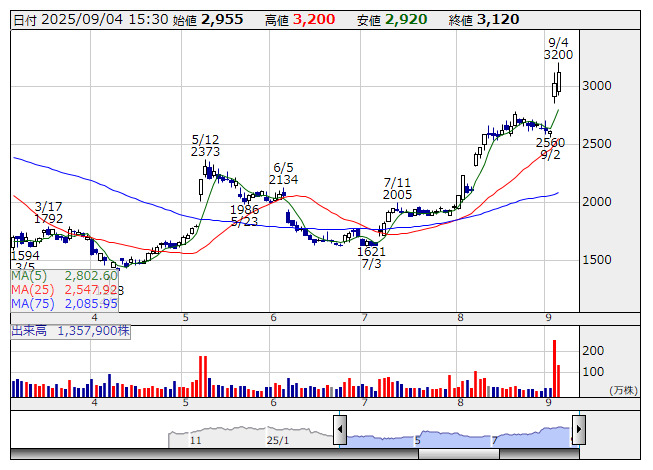
Task: Click the 安値 2,920 low price
Action: click(x=392, y=20)
